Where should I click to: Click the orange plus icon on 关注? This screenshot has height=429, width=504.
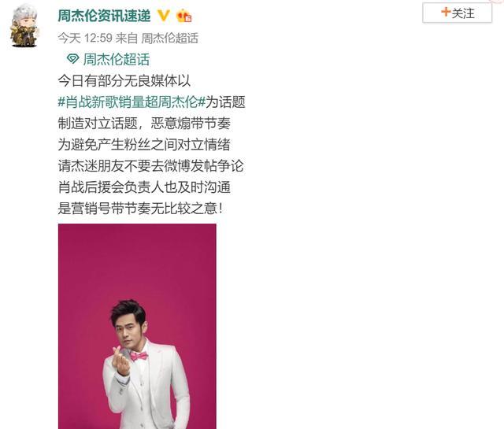point(446,13)
